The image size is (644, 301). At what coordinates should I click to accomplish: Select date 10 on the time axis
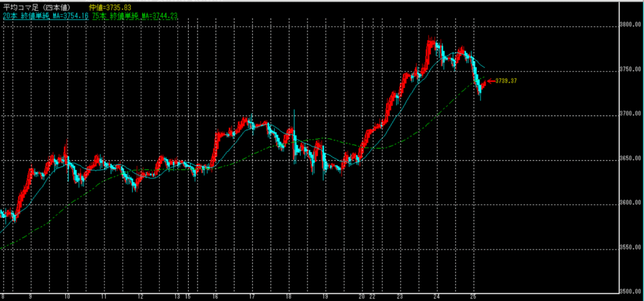[66, 297]
